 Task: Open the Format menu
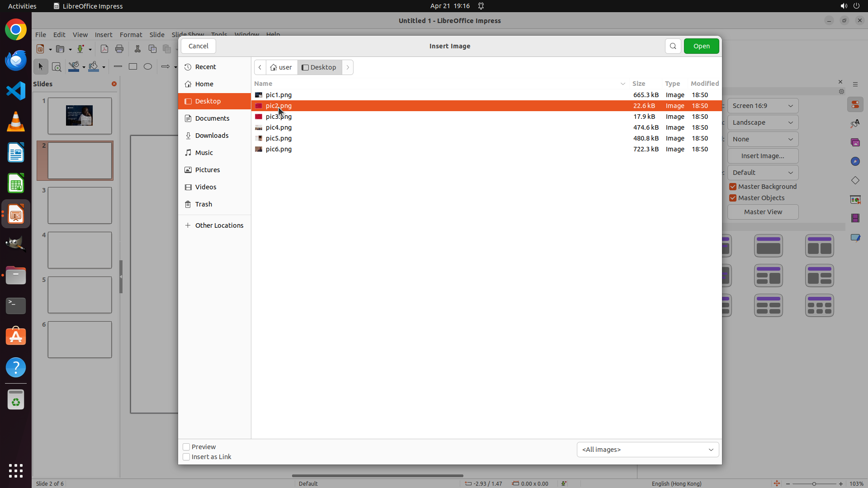(131, 35)
